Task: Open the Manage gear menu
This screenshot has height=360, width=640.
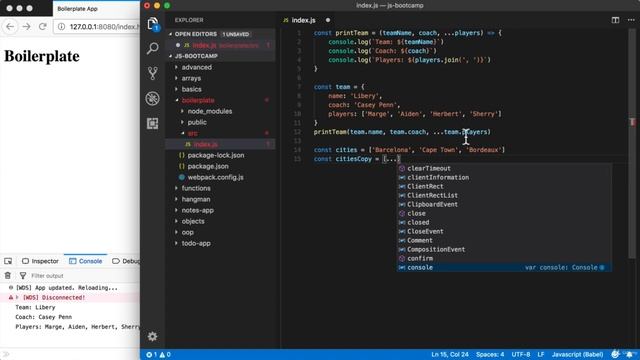Action: tap(153, 336)
